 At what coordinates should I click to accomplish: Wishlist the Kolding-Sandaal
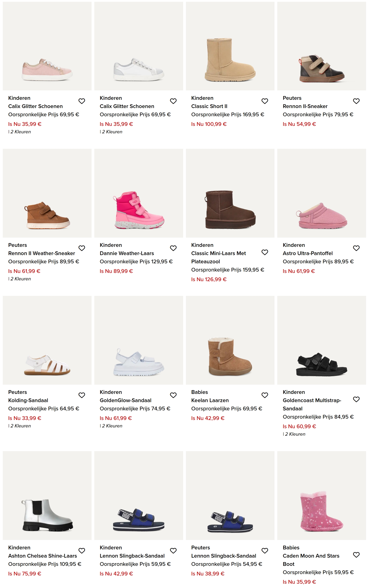(x=82, y=395)
